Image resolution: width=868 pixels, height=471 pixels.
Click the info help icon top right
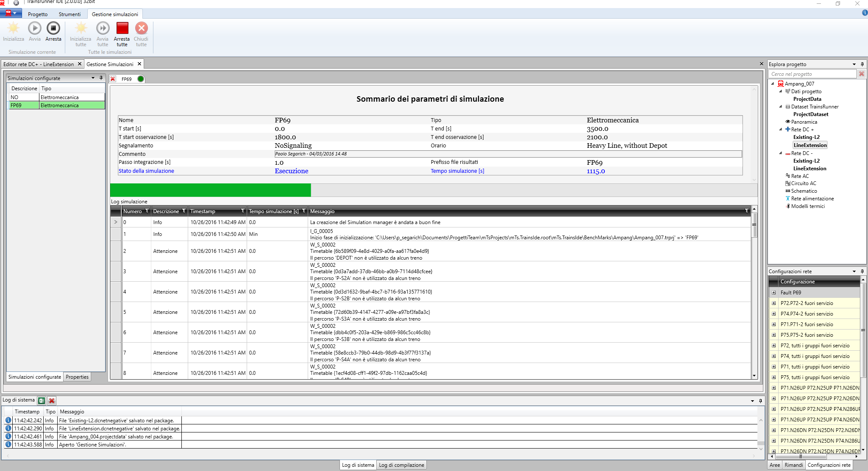tap(865, 13)
